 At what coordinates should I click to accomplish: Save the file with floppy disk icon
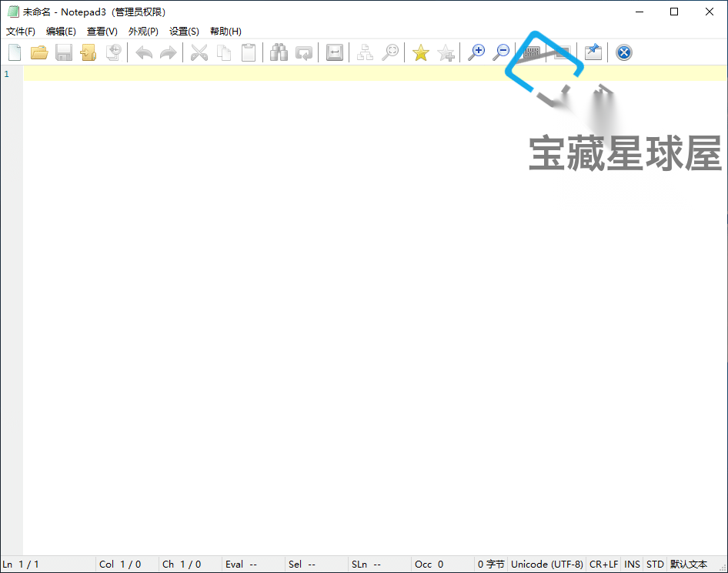point(64,52)
